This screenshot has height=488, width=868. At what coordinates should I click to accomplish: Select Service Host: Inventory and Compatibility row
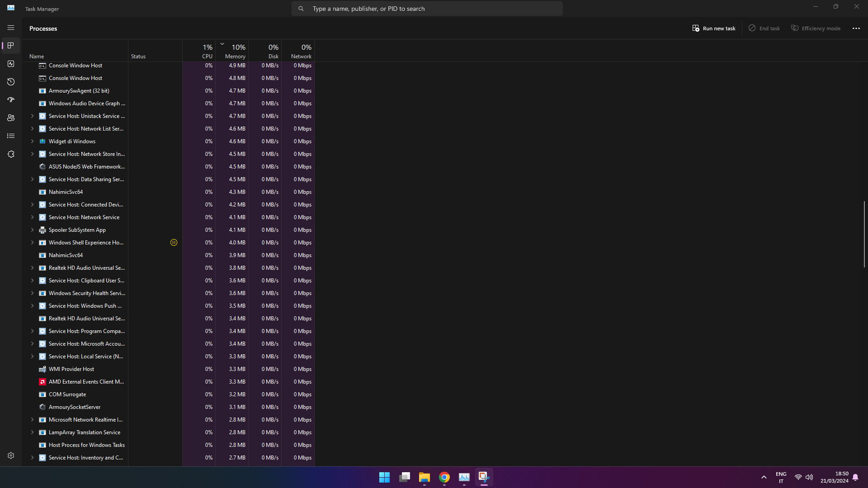click(168, 458)
